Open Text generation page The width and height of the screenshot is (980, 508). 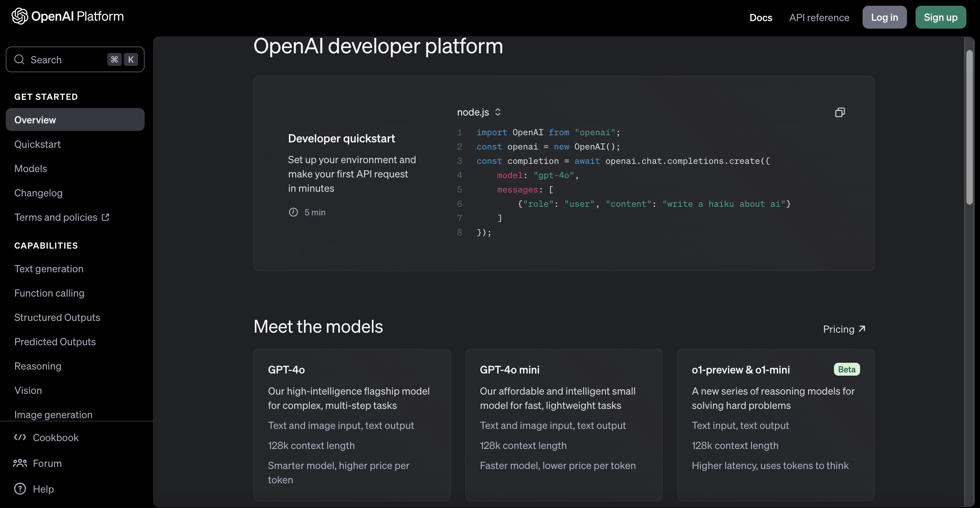[x=49, y=269]
